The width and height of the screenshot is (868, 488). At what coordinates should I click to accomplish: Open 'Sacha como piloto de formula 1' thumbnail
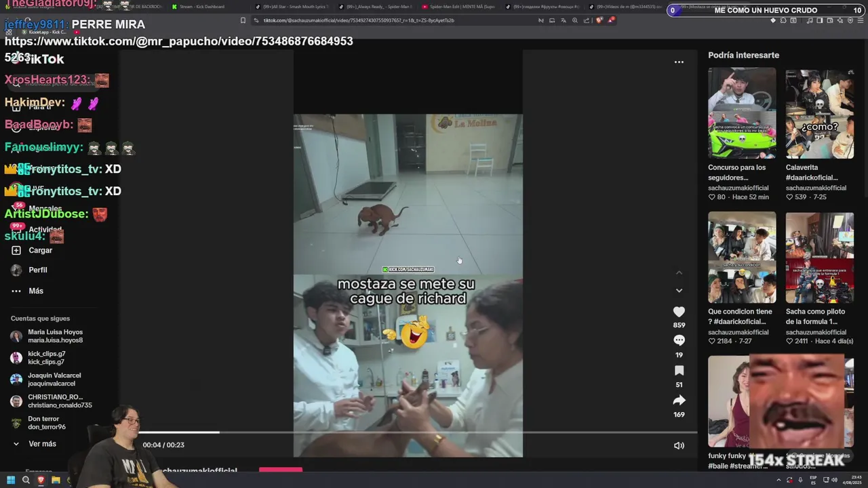click(819, 258)
